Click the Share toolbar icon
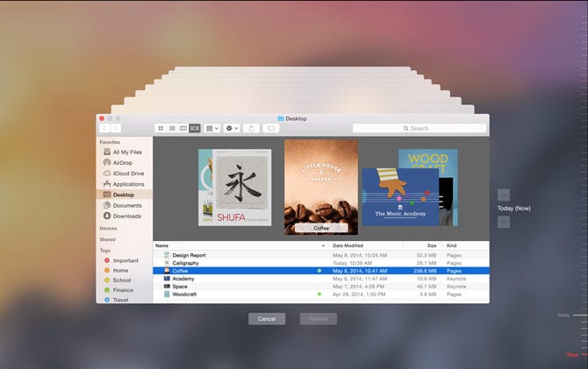 [252, 128]
